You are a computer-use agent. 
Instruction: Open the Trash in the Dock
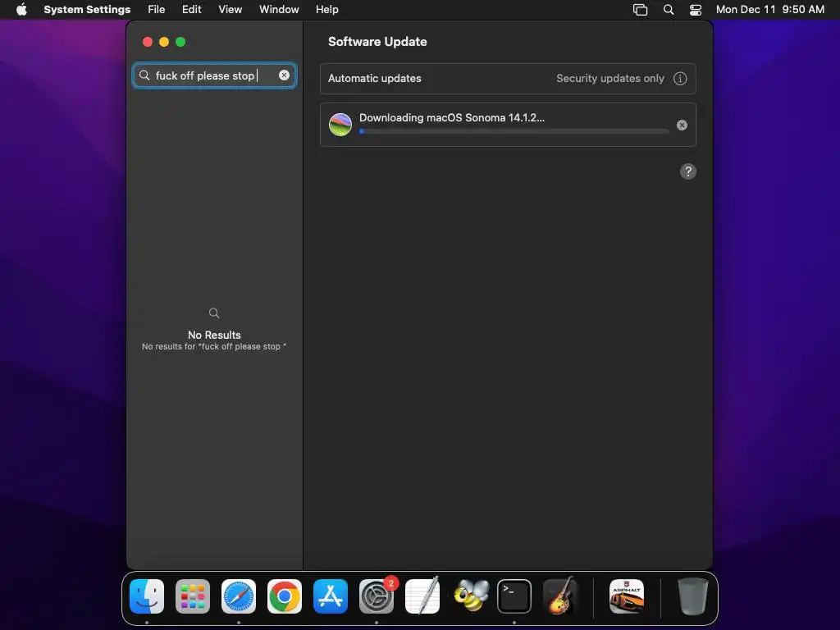click(x=692, y=596)
